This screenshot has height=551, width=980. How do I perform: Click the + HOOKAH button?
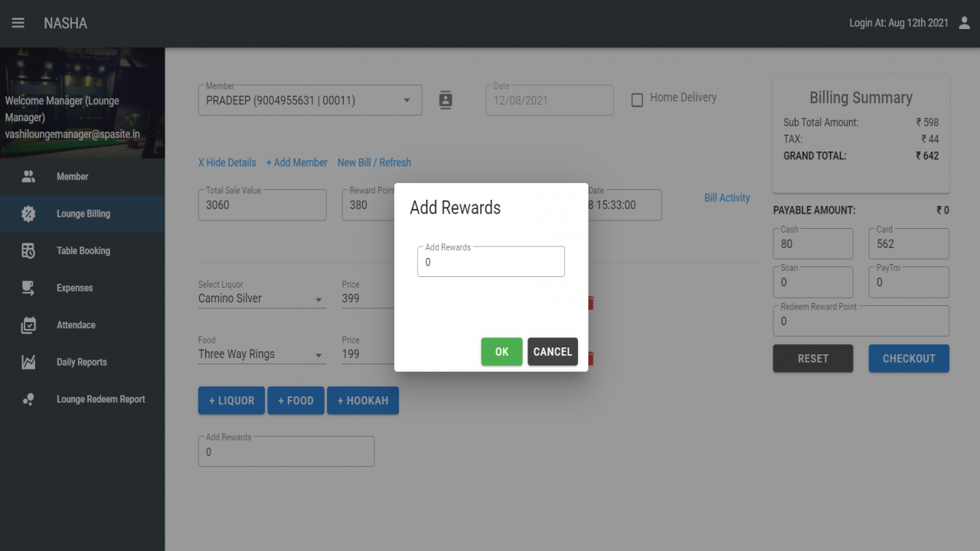pyautogui.click(x=363, y=400)
